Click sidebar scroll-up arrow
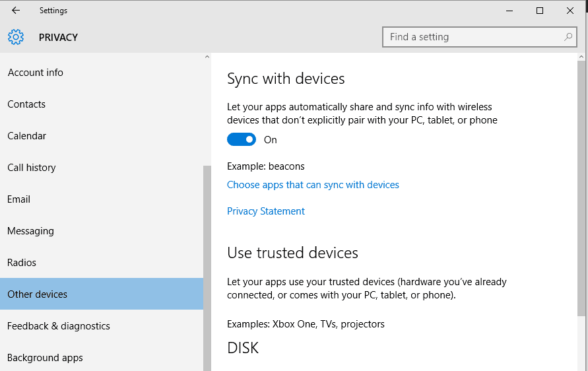Image resolution: width=588 pixels, height=371 pixels. tap(207, 57)
